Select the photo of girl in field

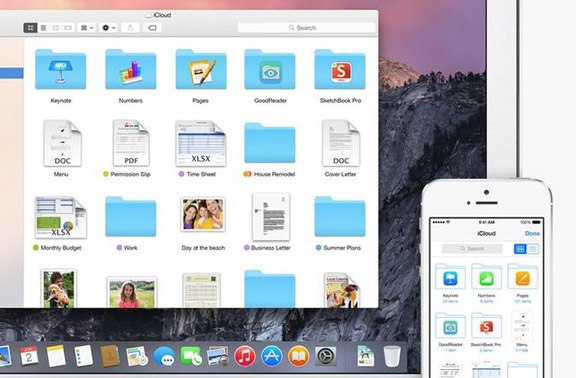(x=132, y=292)
